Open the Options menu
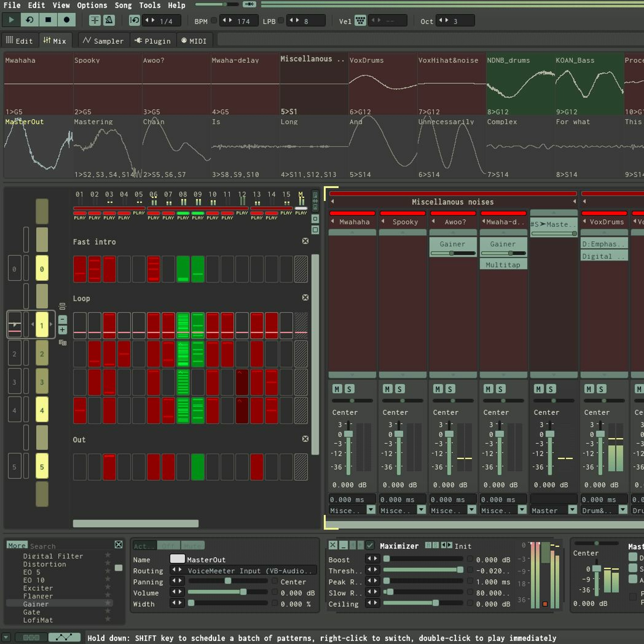The height and width of the screenshot is (644, 644). click(x=92, y=5)
